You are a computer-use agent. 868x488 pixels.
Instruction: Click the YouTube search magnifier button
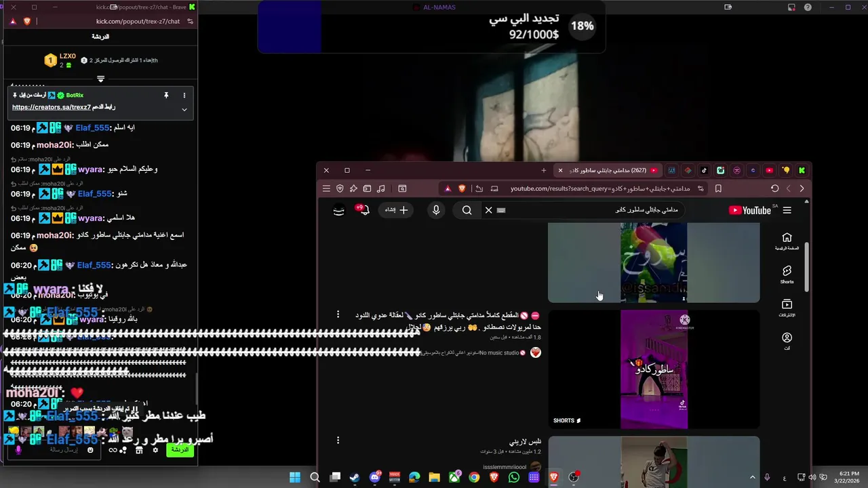pos(467,210)
